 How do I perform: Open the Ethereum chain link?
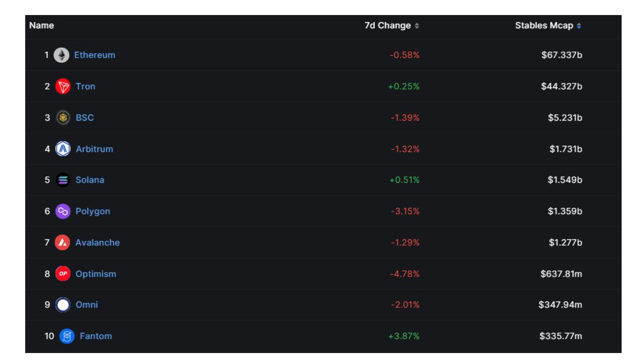point(95,55)
